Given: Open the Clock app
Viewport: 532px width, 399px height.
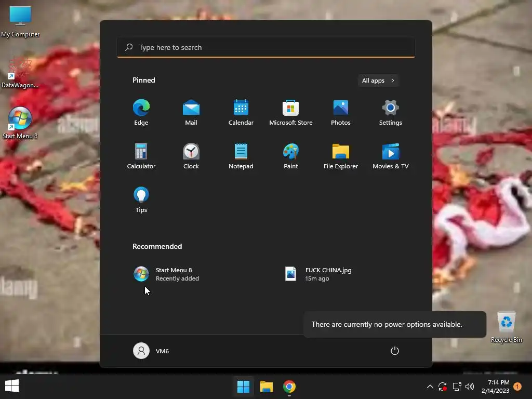Looking at the screenshot, I should [x=191, y=156].
